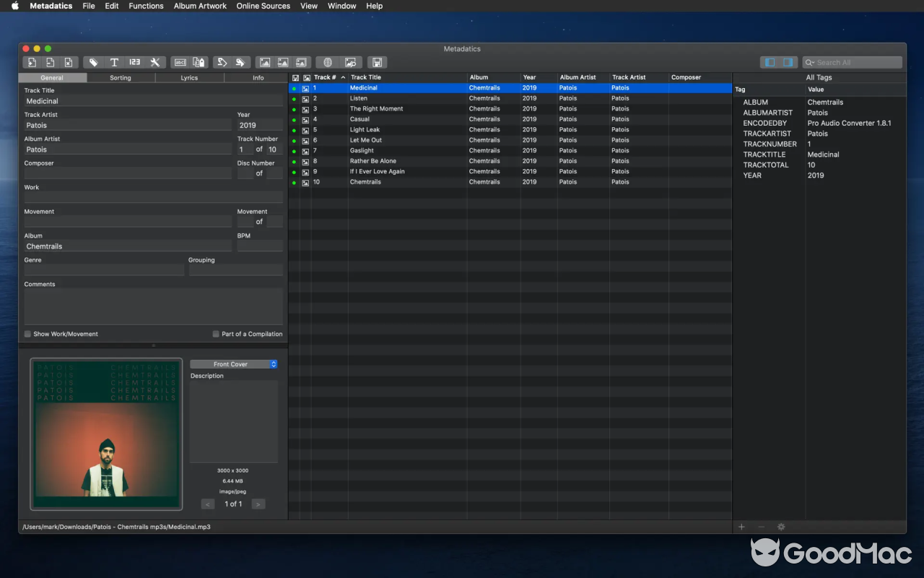Image resolution: width=924 pixels, height=578 pixels.
Task: Click the online sources globe icon
Action: coord(329,62)
